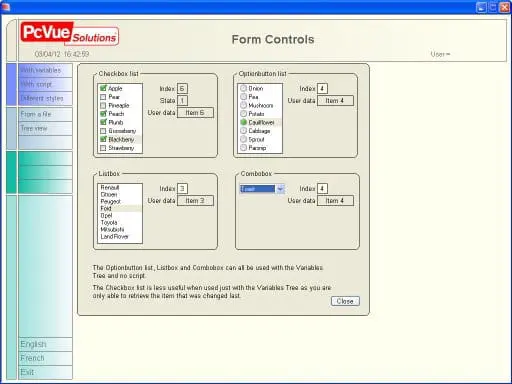Minimize the window from the title bar
This screenshot has width=512, height=384.
point(481,7)
